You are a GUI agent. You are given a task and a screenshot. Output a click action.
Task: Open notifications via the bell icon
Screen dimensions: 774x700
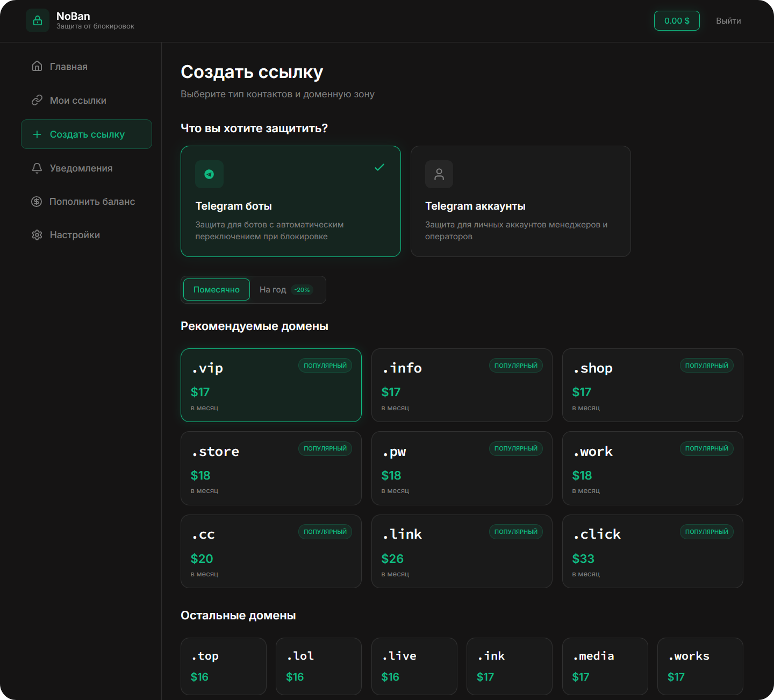pyautogui.click(x=37, y=168)
